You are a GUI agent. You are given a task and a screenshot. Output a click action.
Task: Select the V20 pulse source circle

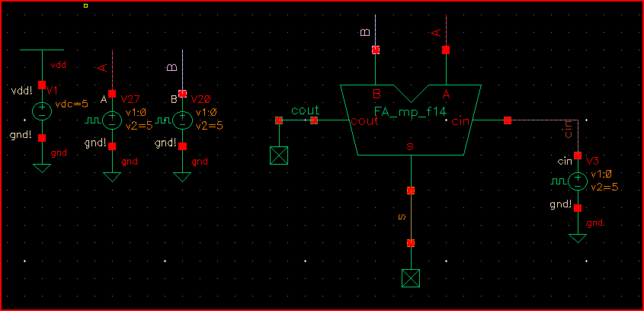point(182,120)
